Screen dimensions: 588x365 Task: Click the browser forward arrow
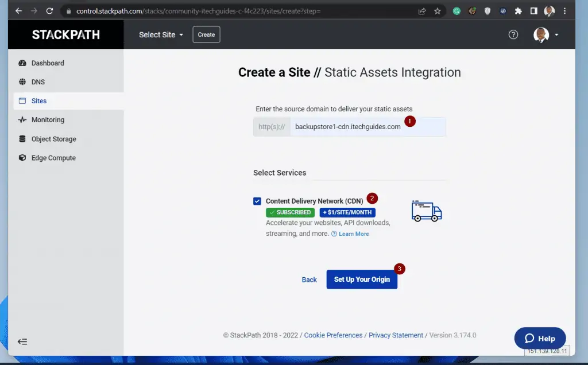(34, 11)
